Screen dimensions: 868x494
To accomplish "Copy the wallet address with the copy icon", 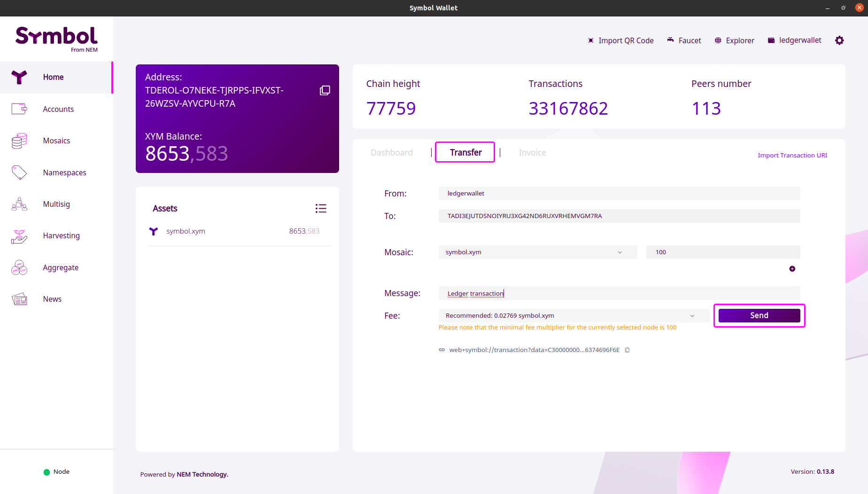I will pyautogui.click(x=325, y=90).
